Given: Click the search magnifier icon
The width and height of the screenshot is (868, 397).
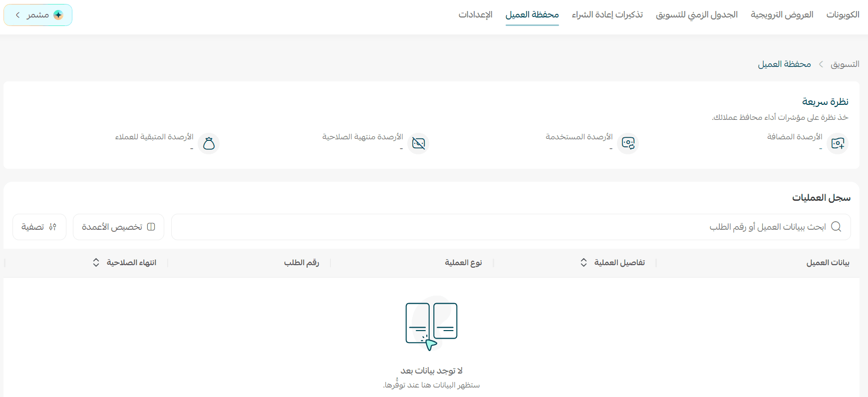Looking at the screenshot, I should coord(836,227).
